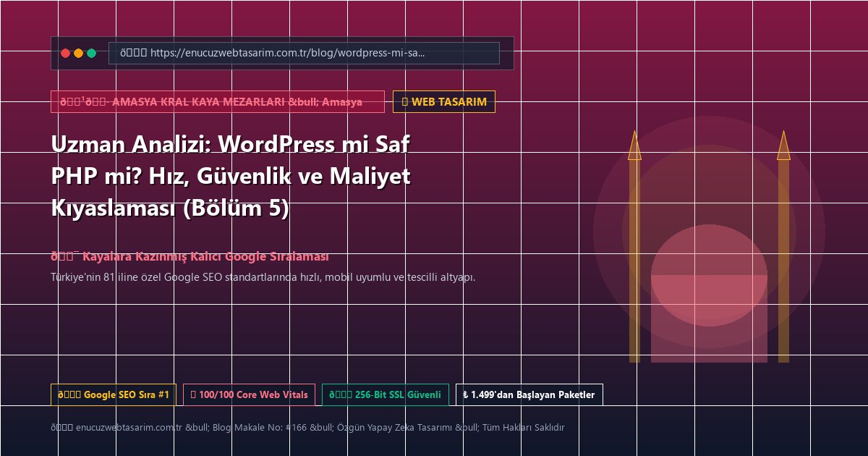Click the Kayalara Kazınmış Kalıcı Google Sıralaması subtitle
Viewport: 868px width, 456px height.
(x=190, y=256)
